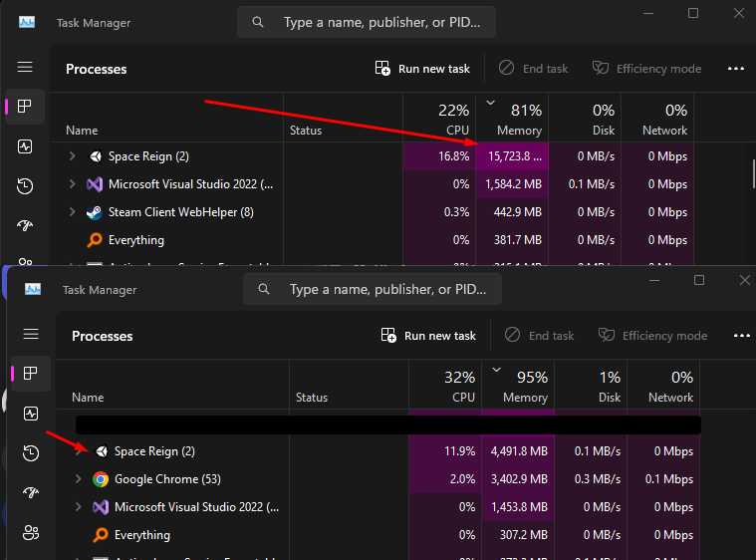Select Processes tab icon in bottom window sidebar
The height and width of the screenshot is (560, 756).
(30, 373)
